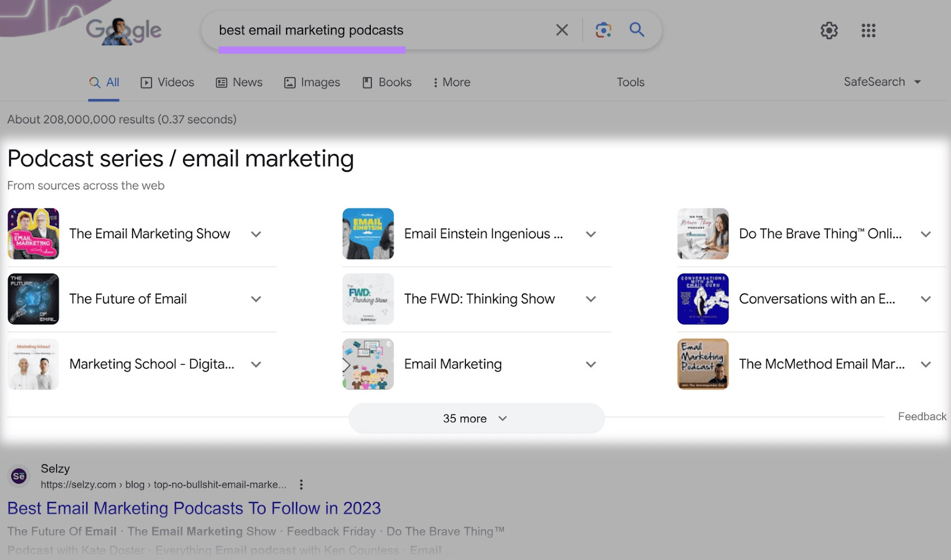Show 35 more podcast series
The width and height of the screenshot is (951, 560).
click(x=475, y=418)
